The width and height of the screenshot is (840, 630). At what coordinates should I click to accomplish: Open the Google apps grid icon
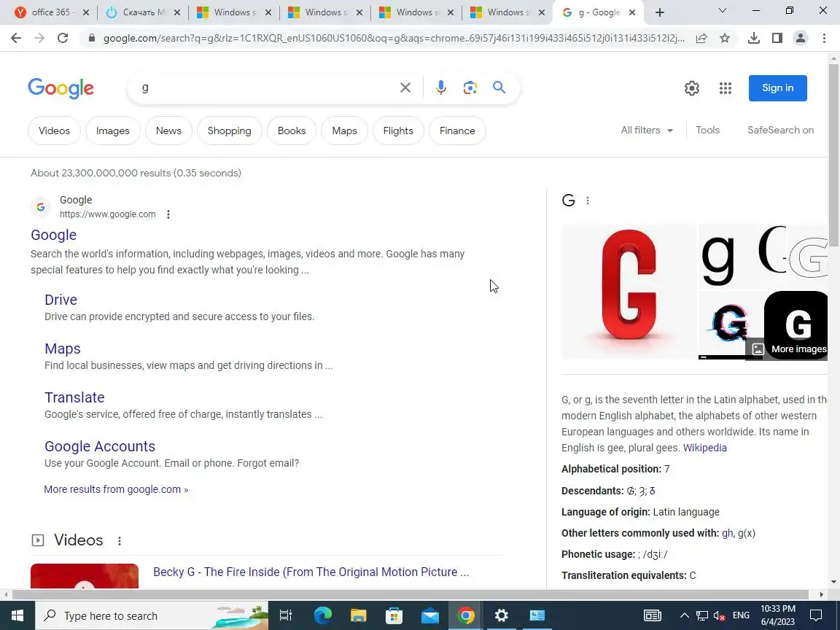[x=726, y=87]
